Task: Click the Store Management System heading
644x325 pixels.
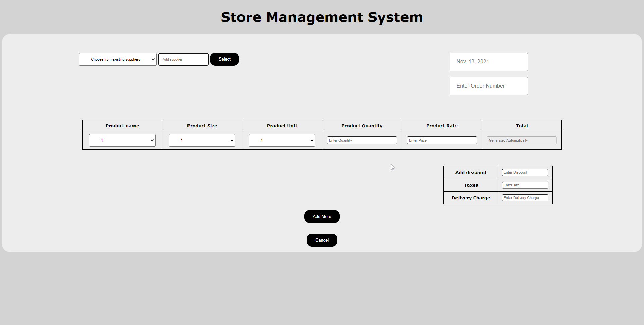Action: (x=322, y=17)
